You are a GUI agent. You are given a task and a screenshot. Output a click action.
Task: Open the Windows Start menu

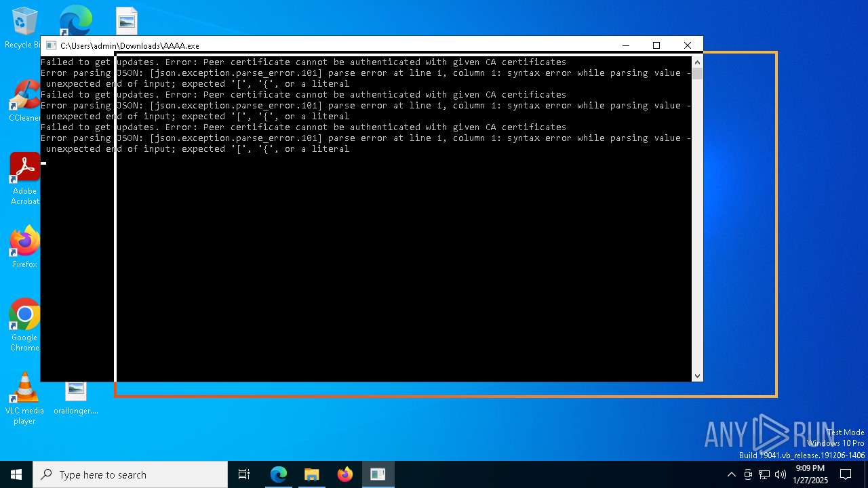click(16, 474)
